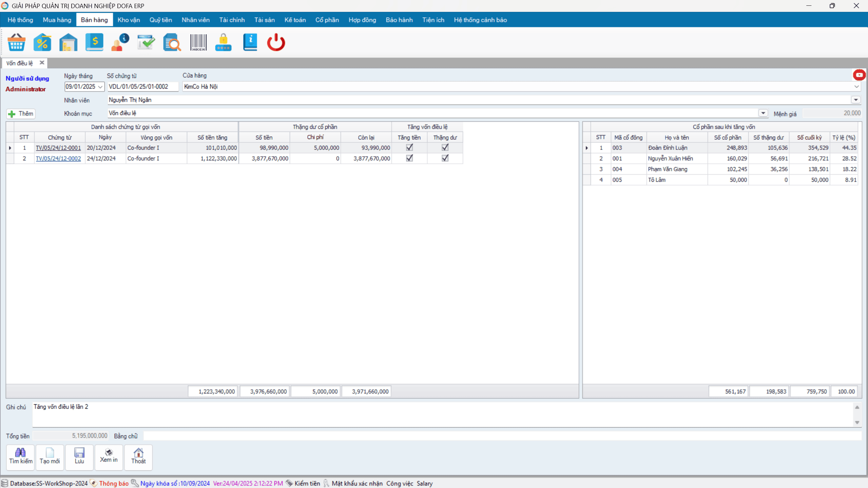Open the blue info book icon
This screenshot has height=488, width=868.
[250, 42]
